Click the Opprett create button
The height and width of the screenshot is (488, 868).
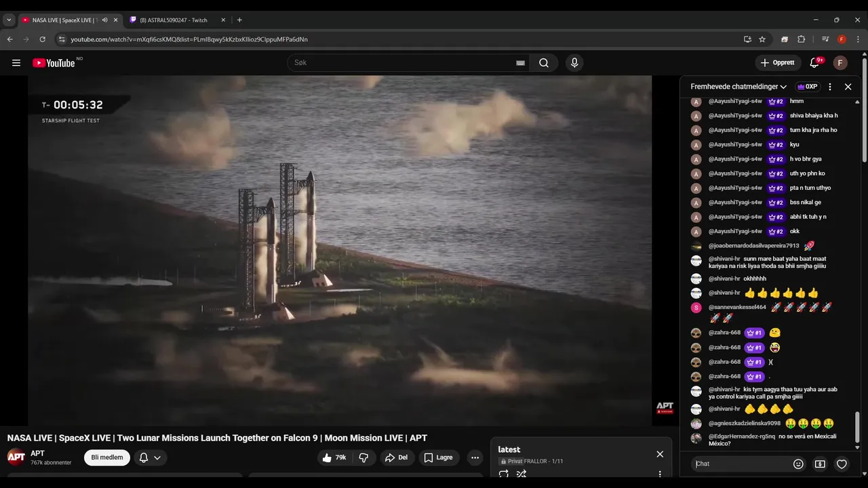coord(778,63)
